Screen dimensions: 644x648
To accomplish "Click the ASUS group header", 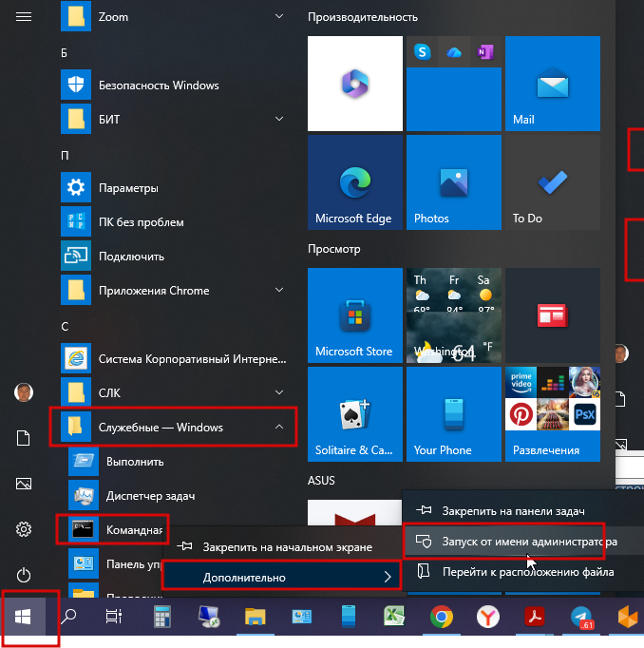I will 321,480.
